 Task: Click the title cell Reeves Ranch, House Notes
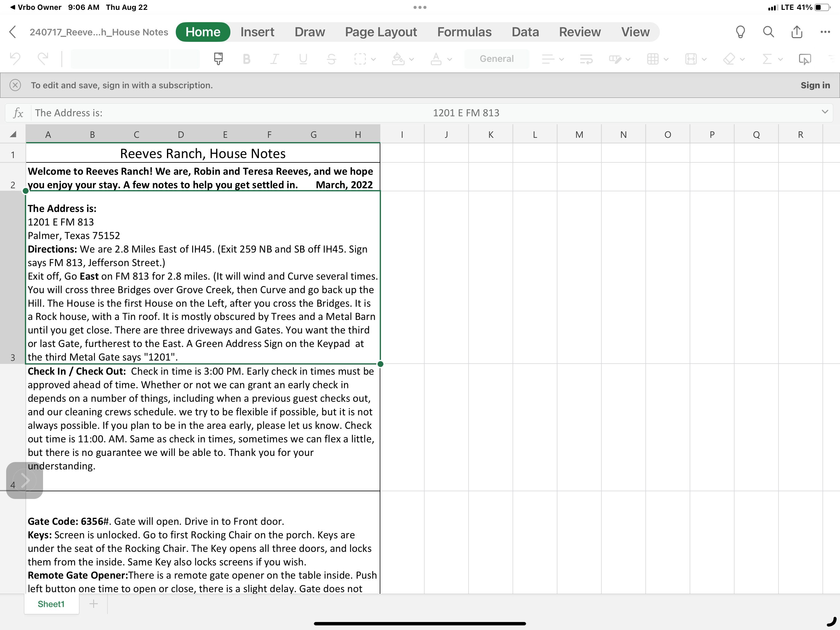pyautogui.click(x=203, y=153)
